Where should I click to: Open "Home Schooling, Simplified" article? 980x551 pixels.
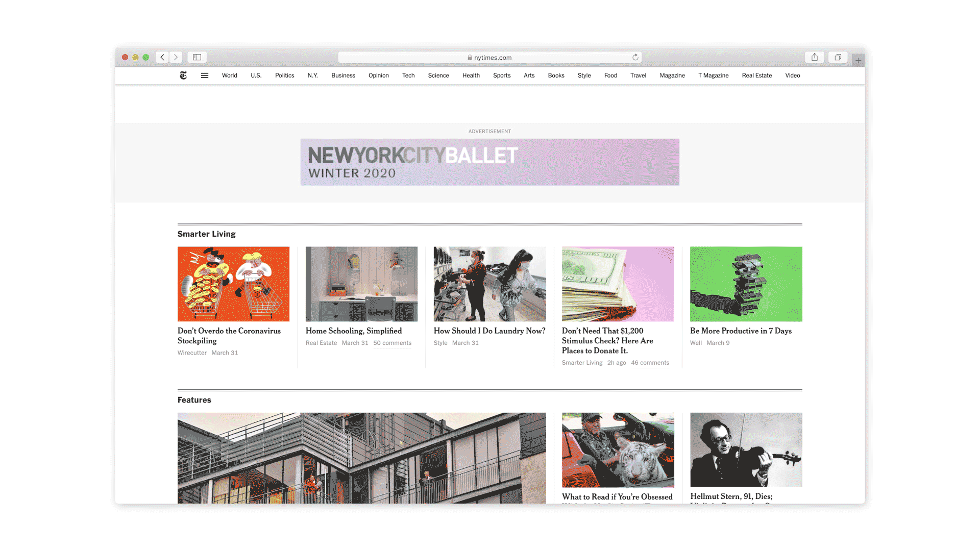click(x=353, y=331)
